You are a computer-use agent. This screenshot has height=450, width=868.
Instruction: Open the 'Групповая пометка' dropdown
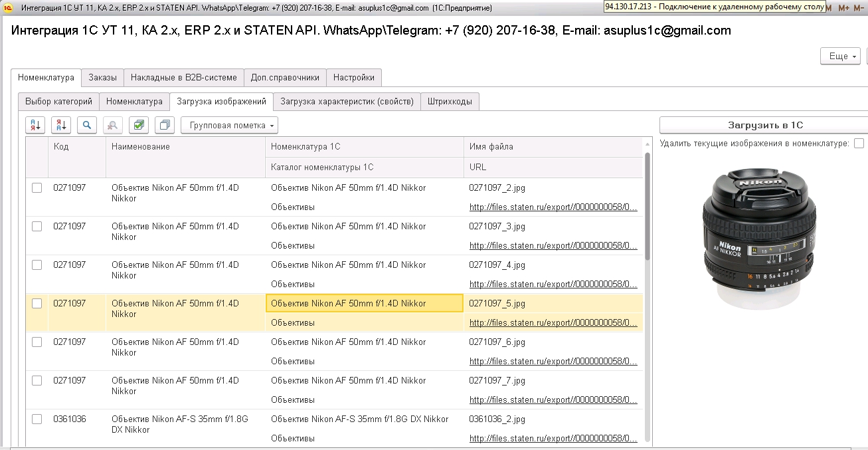[x=229, y=125]
